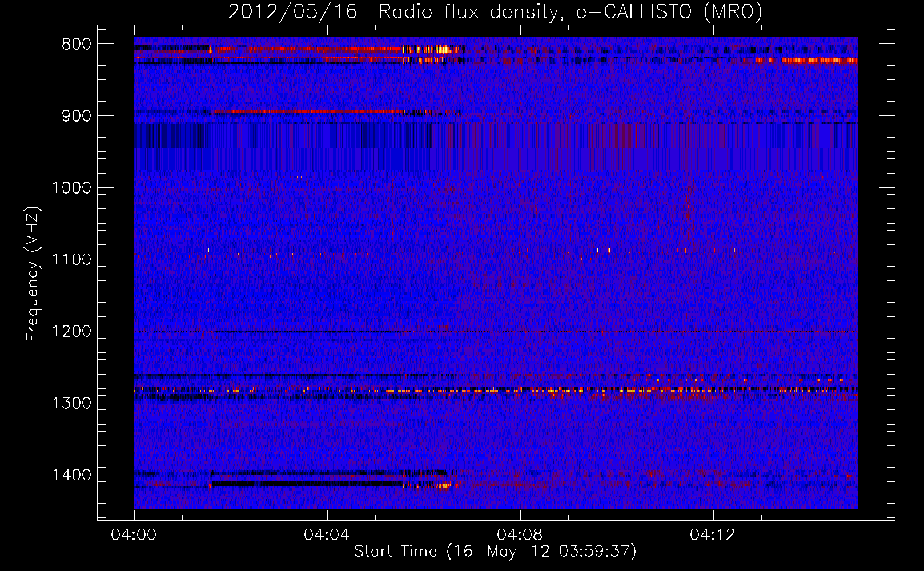Click the 1200 frequency tick label
This screenshot has width=924, height=571.
[71, 332]
